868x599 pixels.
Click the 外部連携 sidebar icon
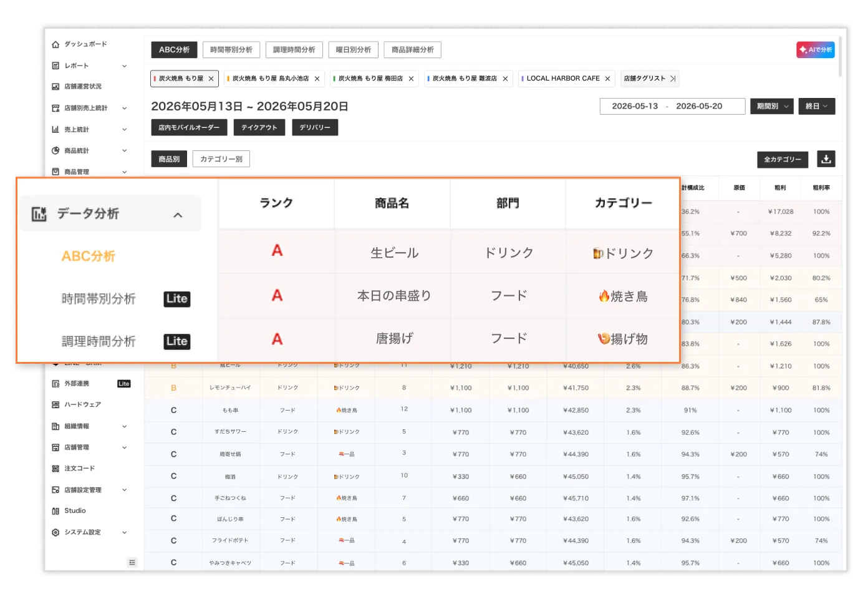[x=55, y=384]
